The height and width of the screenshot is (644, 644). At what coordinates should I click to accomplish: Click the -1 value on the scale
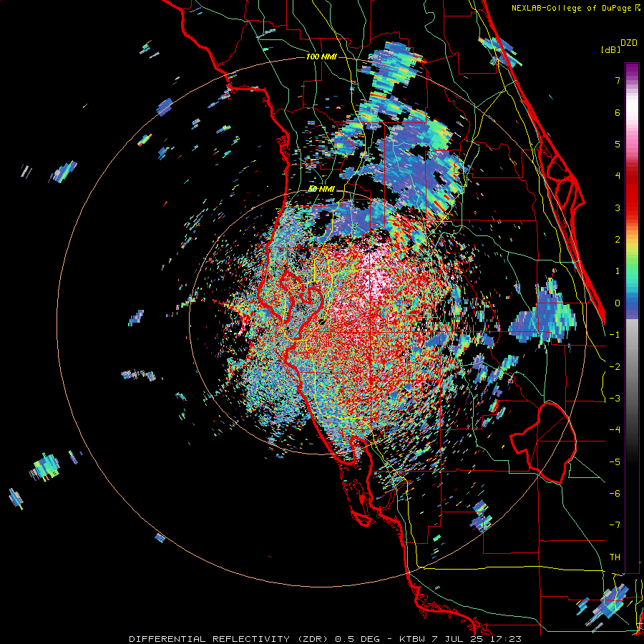click(x=615, y=335)
